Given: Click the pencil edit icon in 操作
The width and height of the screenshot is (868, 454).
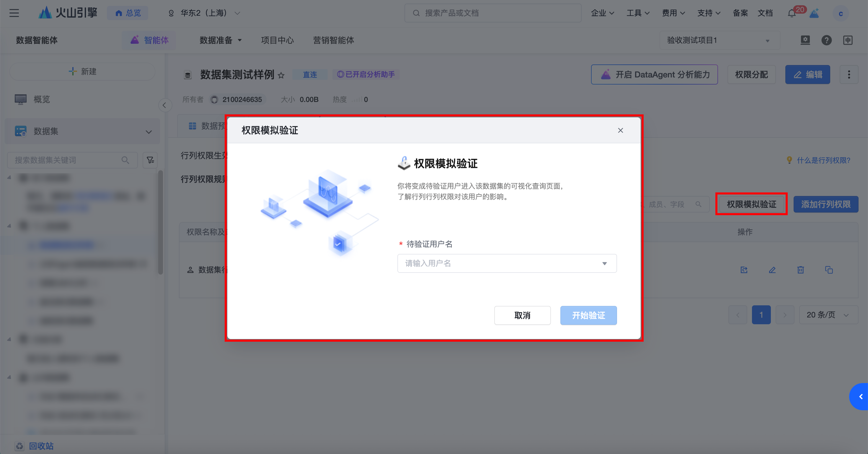Looking at the screenshot, I should (772, 270).
